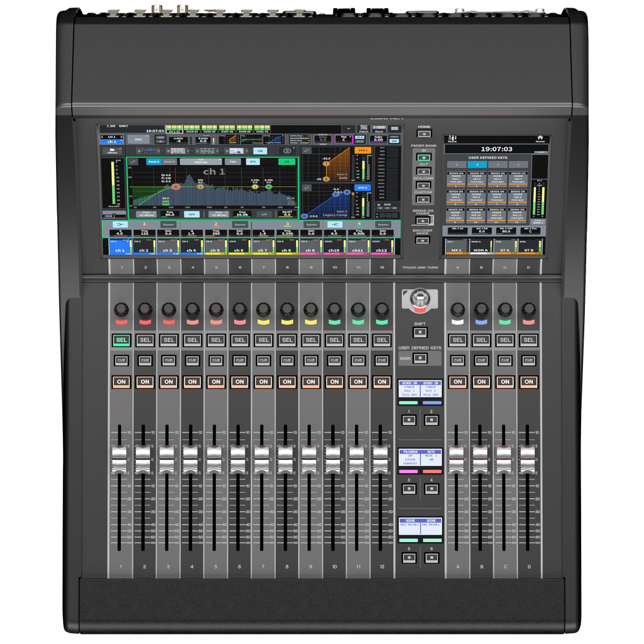Toggle the ON button for channel 1 strip
The width and height of the screenshot is (644, 644).
coord(121,382)
